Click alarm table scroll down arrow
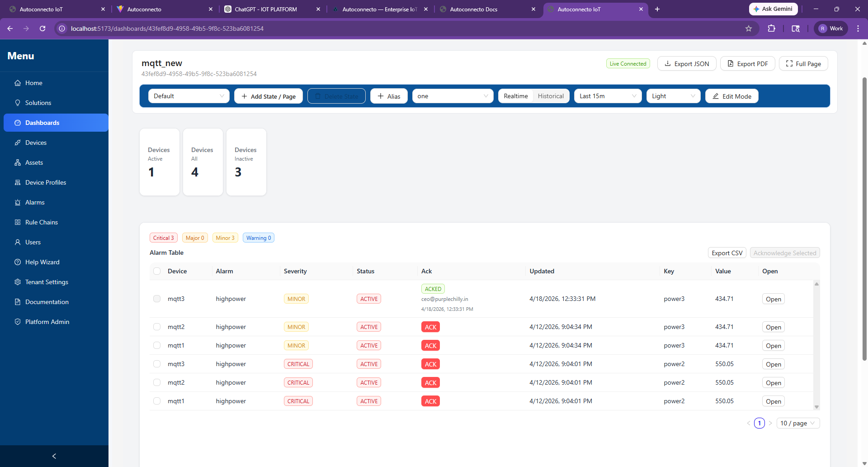The width and height of the screenshot is (868, 467). point(816,407)
